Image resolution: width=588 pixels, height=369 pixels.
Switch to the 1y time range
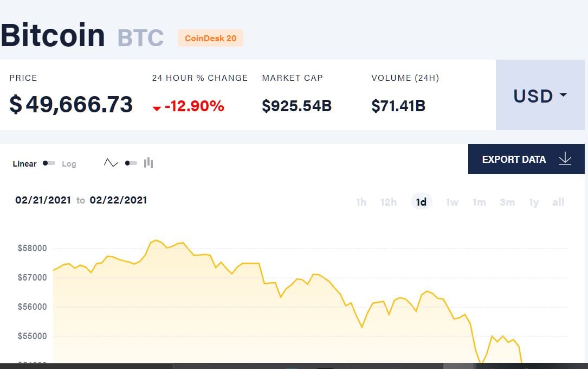534,202
